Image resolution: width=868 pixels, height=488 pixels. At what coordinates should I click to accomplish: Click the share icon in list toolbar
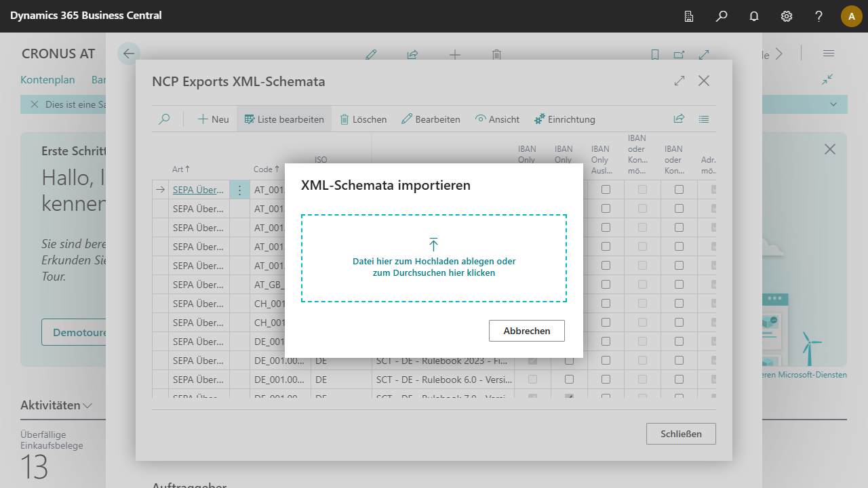click(x=679, y=119)
